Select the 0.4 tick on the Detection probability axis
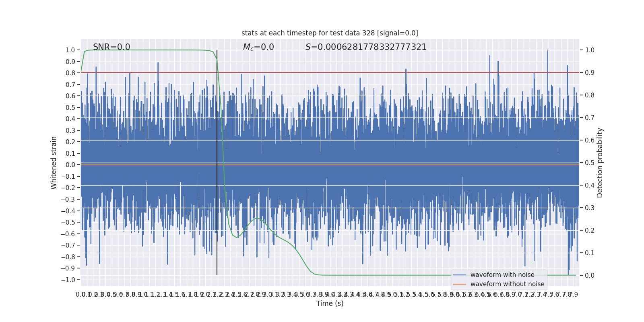This screenshot has height=322, width=644. pos(590,186)
